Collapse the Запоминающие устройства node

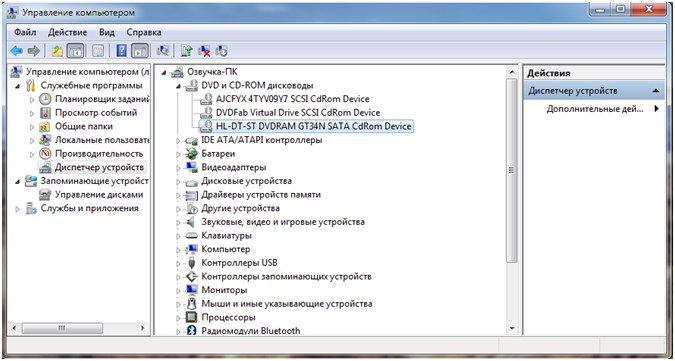[x=18, y=182]
